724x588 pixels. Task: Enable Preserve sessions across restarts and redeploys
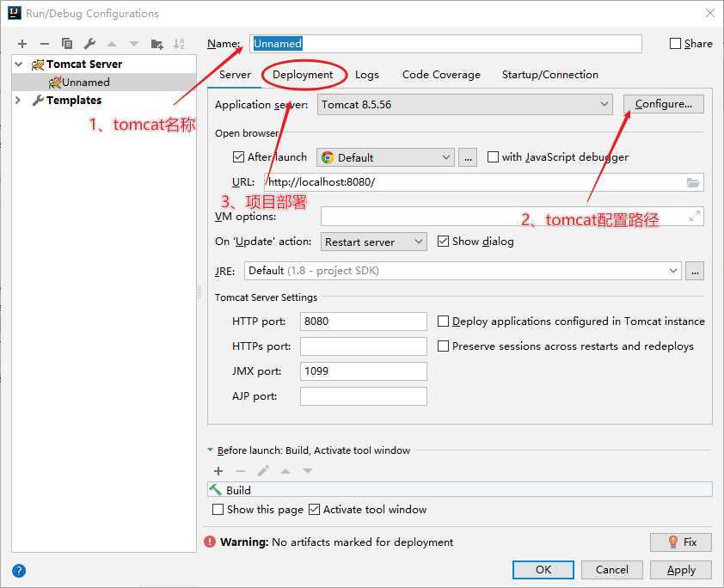(443, 346)
